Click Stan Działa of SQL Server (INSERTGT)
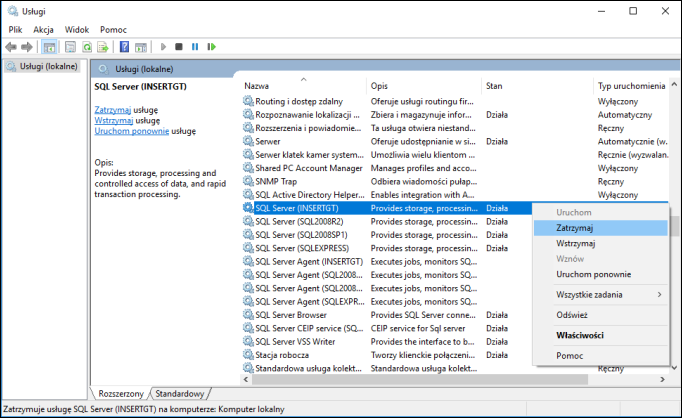This screenshot has width=682, height=418. pyautogui.click(x=497, y=208)
